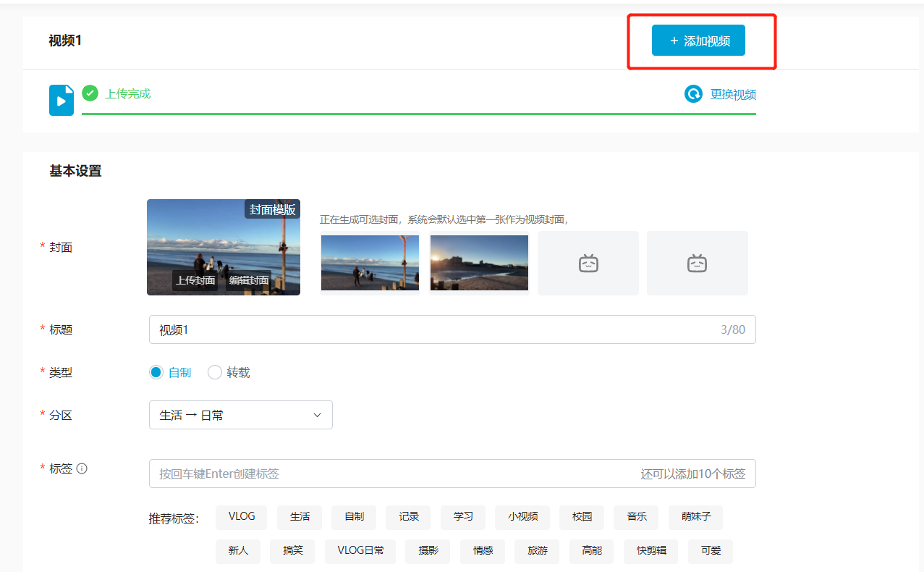924x572 pixels.
Task: Click the large main cover preview image
Action: [224, 247]
